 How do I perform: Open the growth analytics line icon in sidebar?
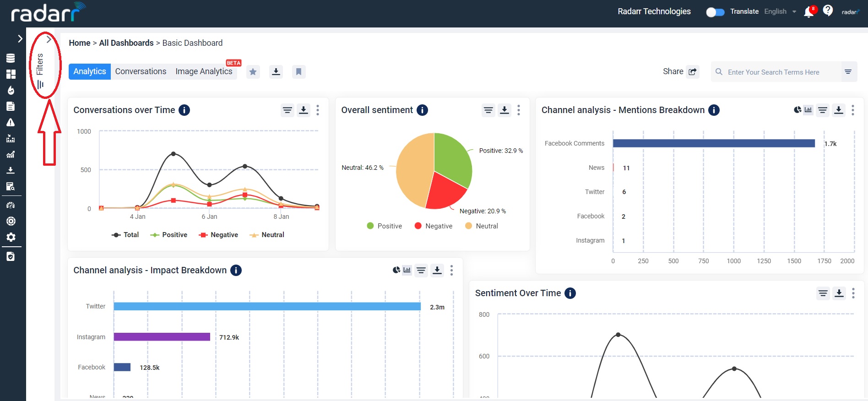11,154
